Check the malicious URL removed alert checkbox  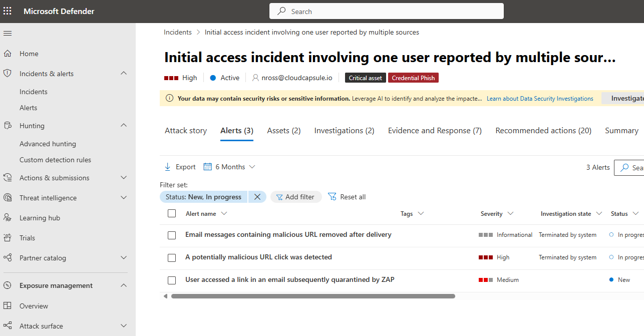(172, 235)
